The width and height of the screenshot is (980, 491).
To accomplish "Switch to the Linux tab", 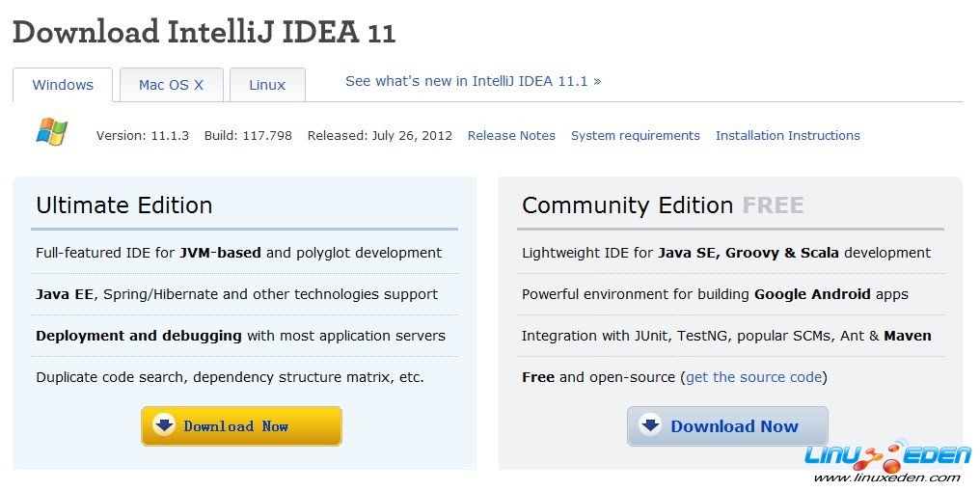I will point(267,85).
